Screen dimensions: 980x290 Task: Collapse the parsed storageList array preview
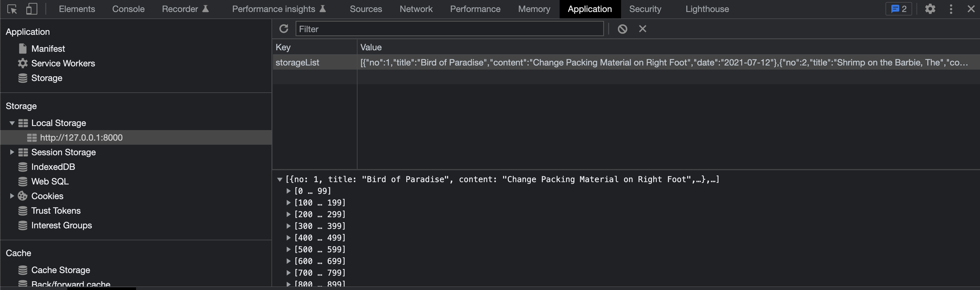point(280,179)
